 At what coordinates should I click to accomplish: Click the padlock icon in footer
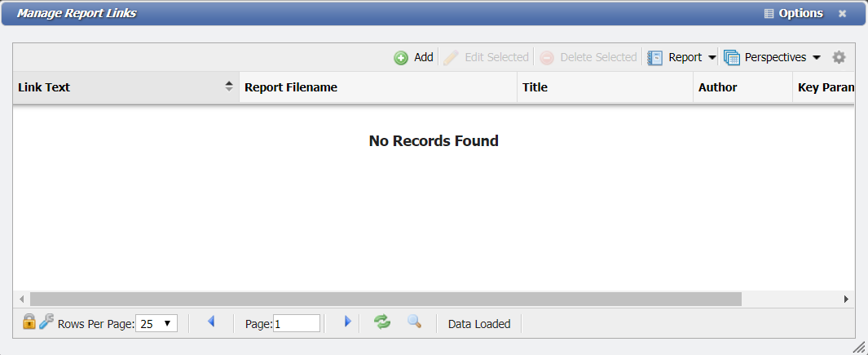pos(29,322)
